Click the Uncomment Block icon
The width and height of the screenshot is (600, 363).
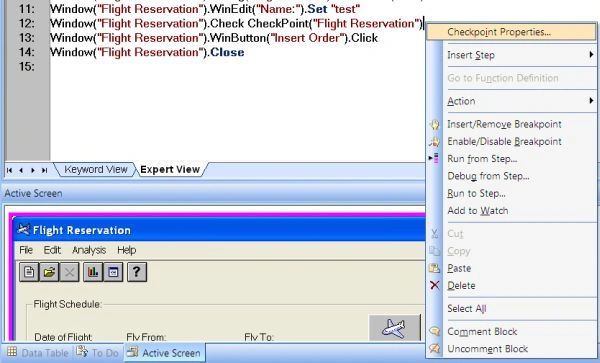(435, 348)
